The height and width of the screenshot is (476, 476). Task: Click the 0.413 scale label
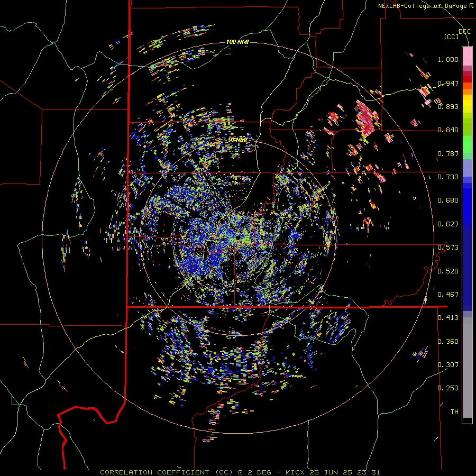tap(448, 318)
